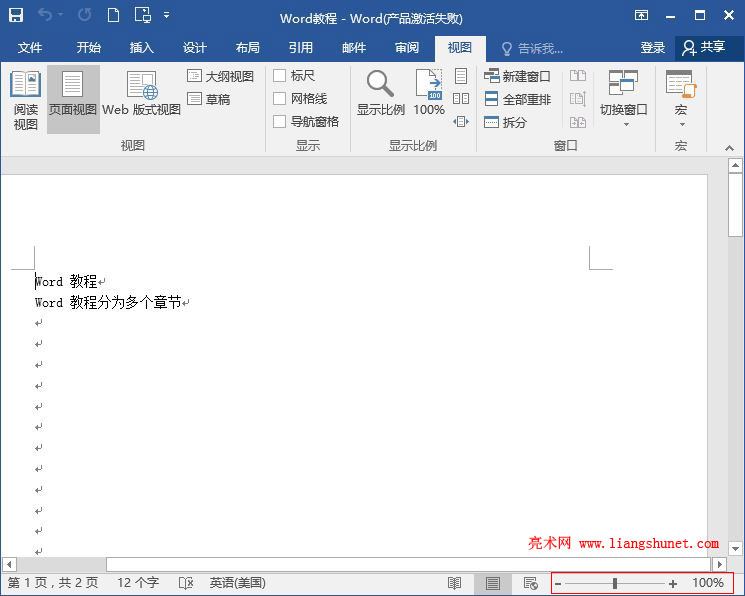
Task: Click the line "Word 教程分为多个章节"
Action: click(108, 302)
